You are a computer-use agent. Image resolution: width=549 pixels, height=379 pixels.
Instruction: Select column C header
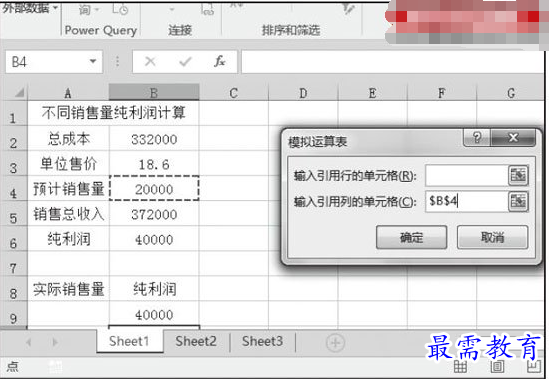pyautogui.click(x=234, y=93)
